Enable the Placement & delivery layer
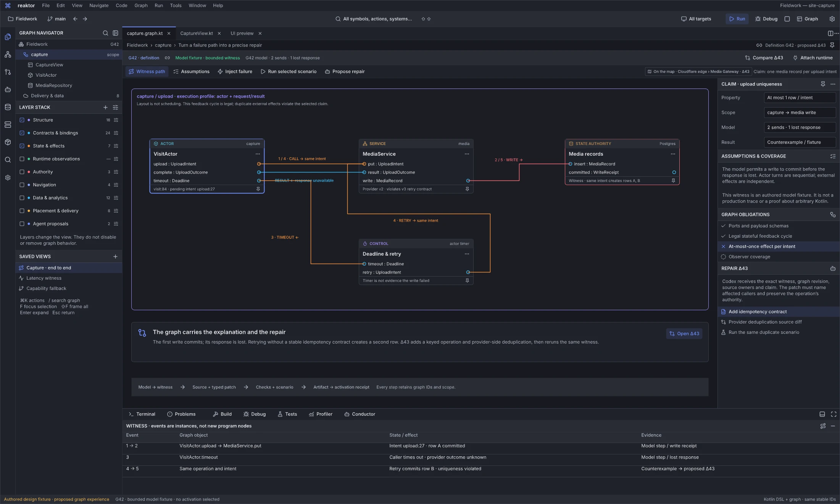 (22, 211)
